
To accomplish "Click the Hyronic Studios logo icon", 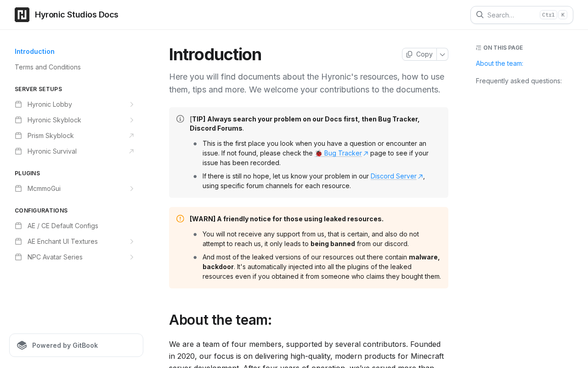I will point(22,15).
